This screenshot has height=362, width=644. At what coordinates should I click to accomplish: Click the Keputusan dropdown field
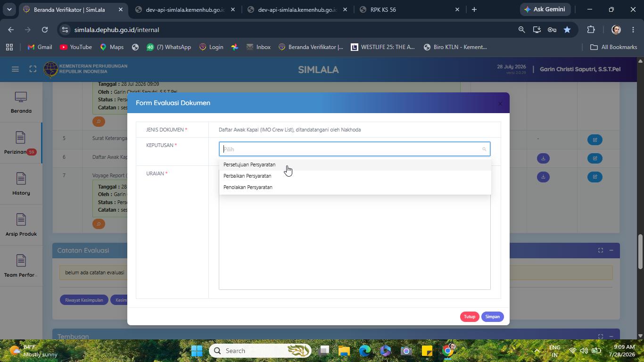[355, 149]
